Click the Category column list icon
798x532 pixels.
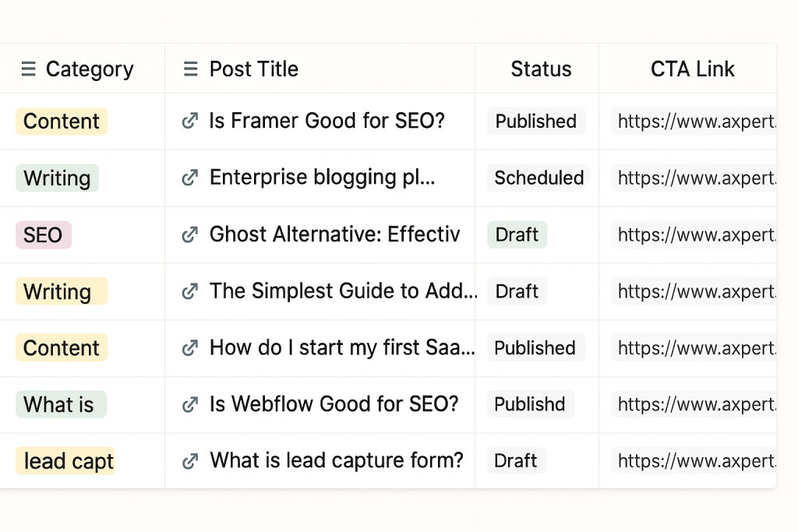click(x=29, y=69)
